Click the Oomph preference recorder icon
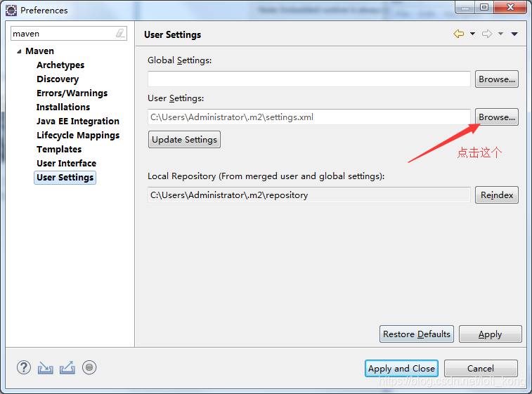532x394 pixels. [x=89, y=367]
